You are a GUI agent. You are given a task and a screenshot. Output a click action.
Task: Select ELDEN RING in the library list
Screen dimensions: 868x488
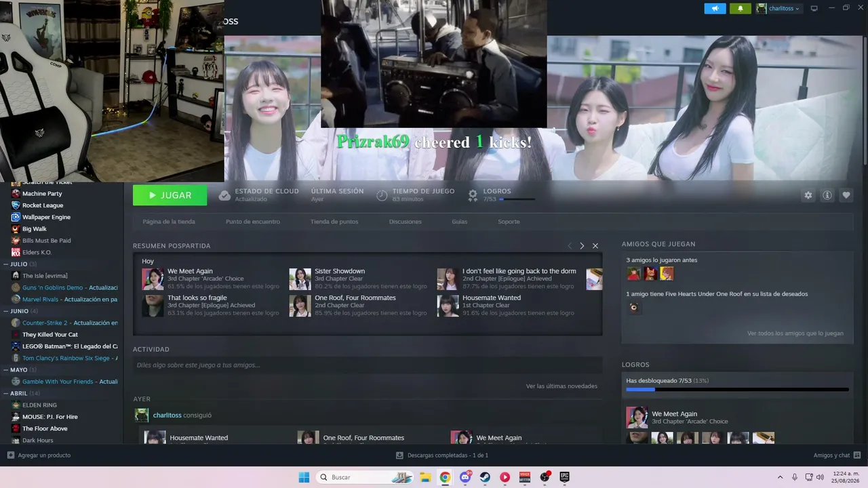point(39,405)
